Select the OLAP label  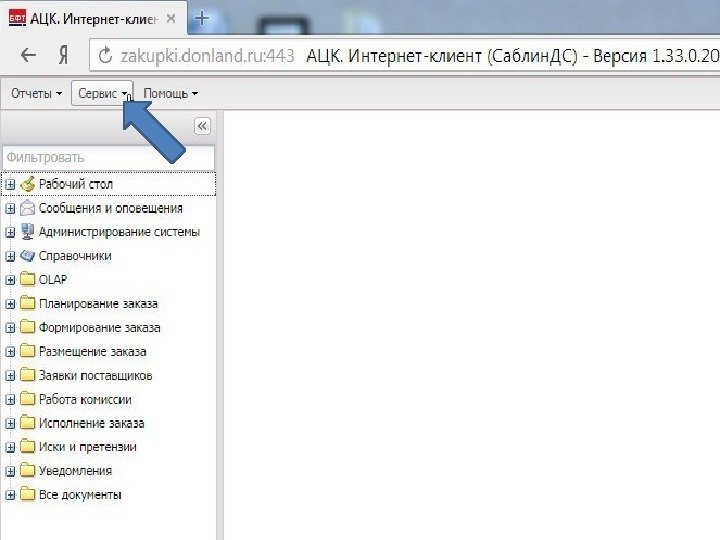click(x=53, y=280)
